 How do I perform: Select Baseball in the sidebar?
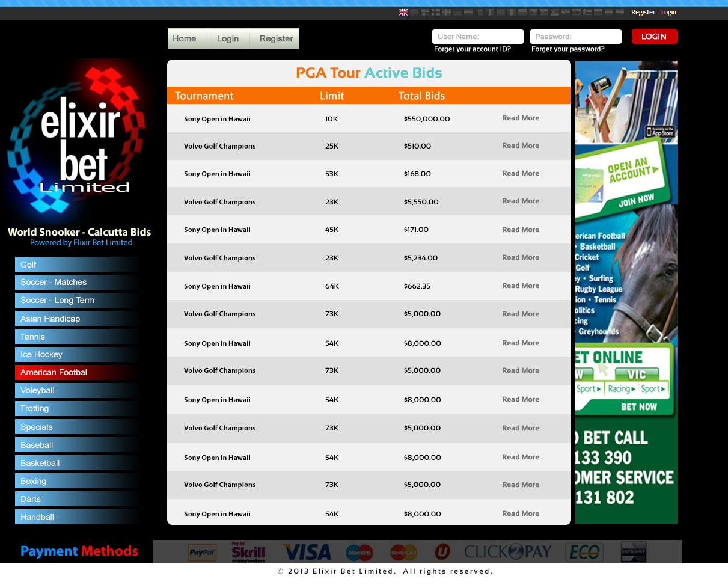[78, 445]
